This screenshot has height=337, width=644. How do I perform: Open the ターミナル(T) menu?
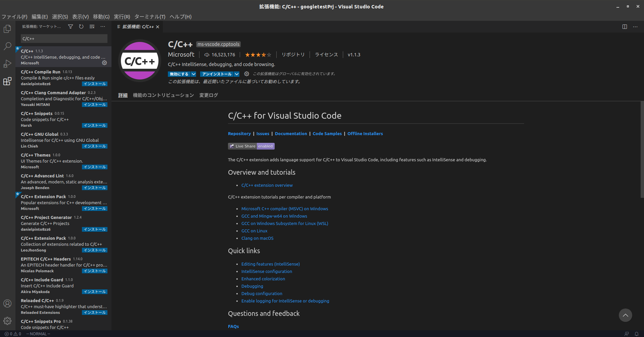pos(150,17)
